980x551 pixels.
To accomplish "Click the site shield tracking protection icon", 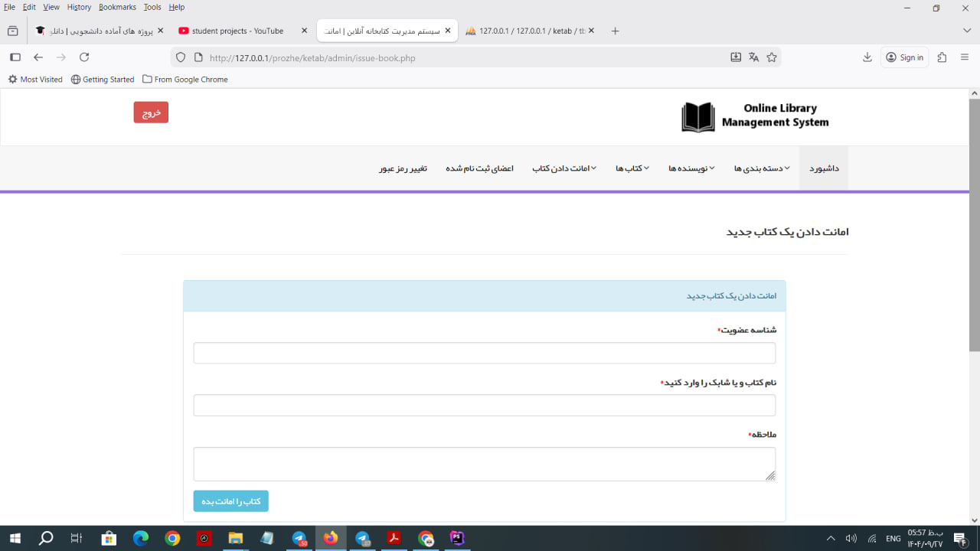I will click(x=181, y=57).
